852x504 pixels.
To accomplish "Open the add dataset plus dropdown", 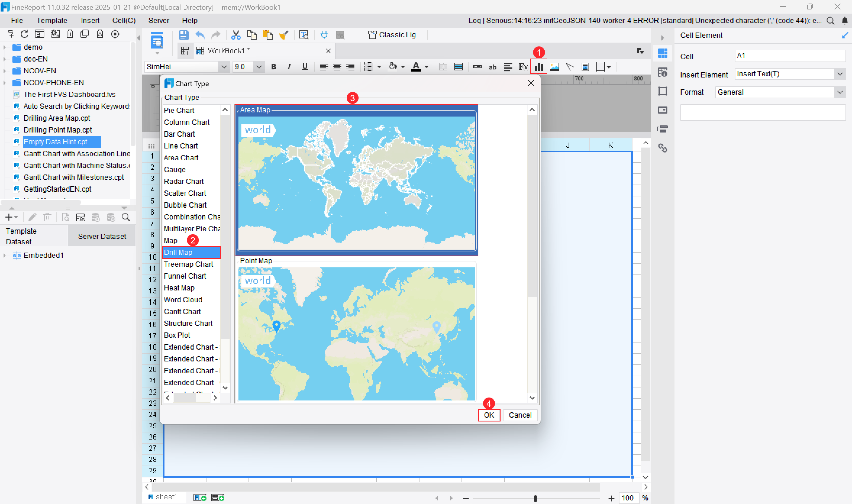I will point(12,217).
